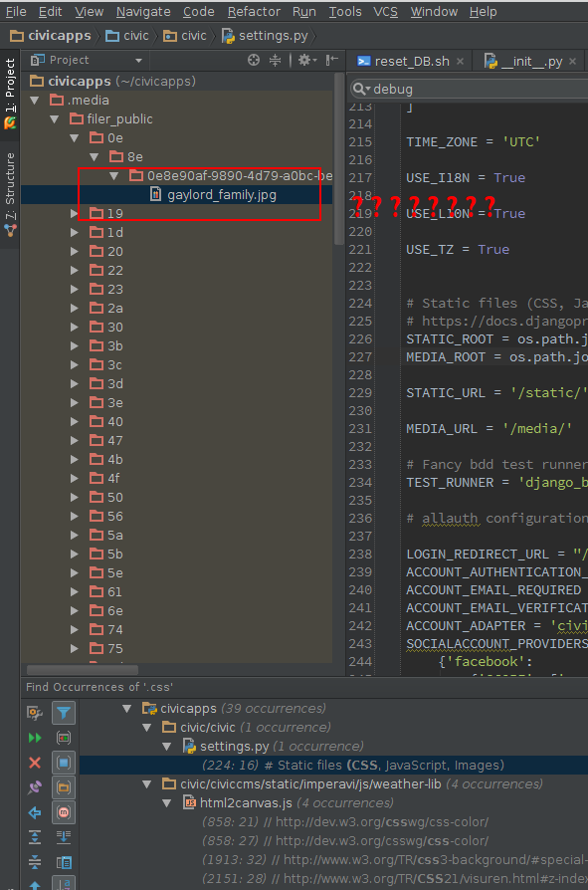Open the Project panel gear settings
Image resolution: width=588 pixels, height=890 pixels.
coord(307,60)
